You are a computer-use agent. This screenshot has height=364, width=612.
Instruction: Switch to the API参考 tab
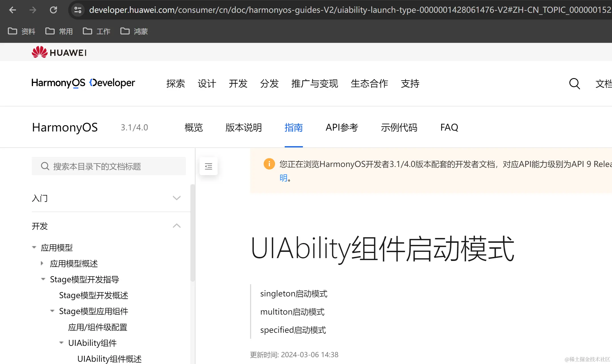[342, 127]
